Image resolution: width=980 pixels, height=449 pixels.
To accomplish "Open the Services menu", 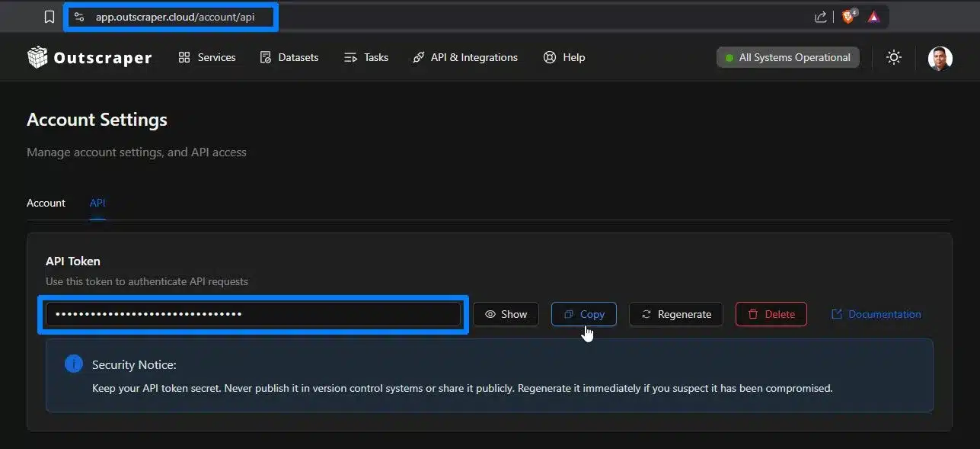I will 207,57.
